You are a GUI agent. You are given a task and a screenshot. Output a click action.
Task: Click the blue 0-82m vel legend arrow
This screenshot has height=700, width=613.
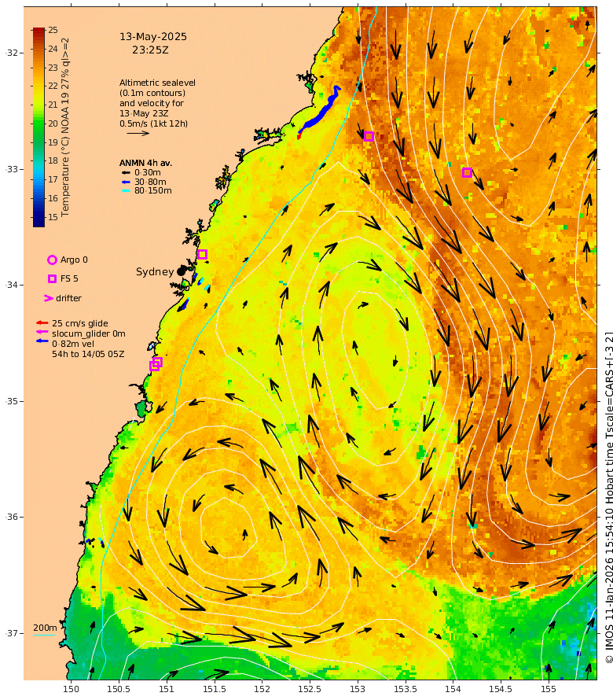click(x=42, y=341)
